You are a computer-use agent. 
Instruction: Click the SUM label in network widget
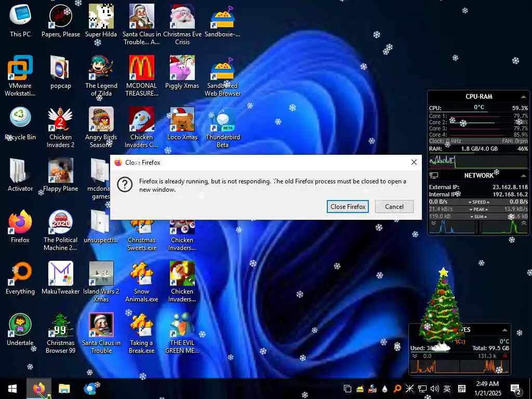point(478,217)
